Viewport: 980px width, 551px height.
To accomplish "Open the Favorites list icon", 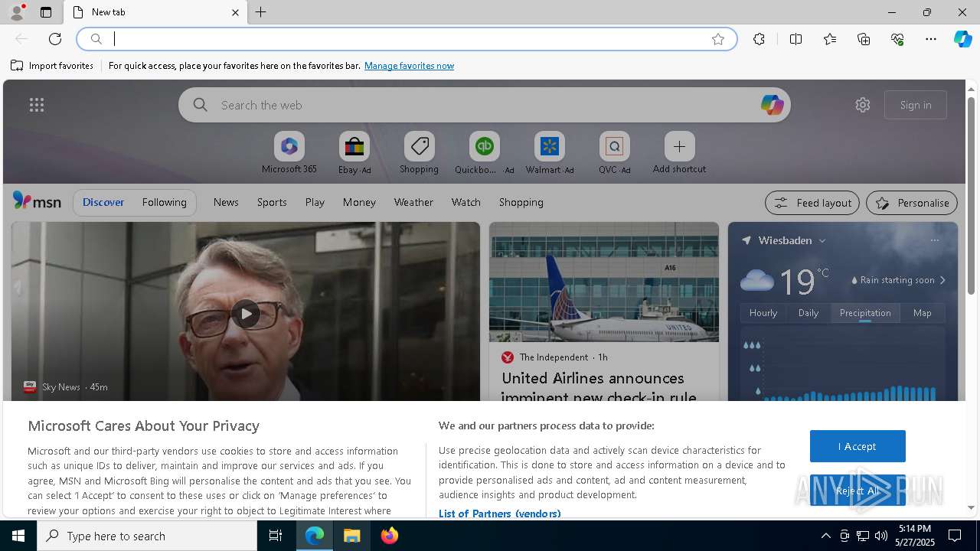I will click(x=830, y=39).
